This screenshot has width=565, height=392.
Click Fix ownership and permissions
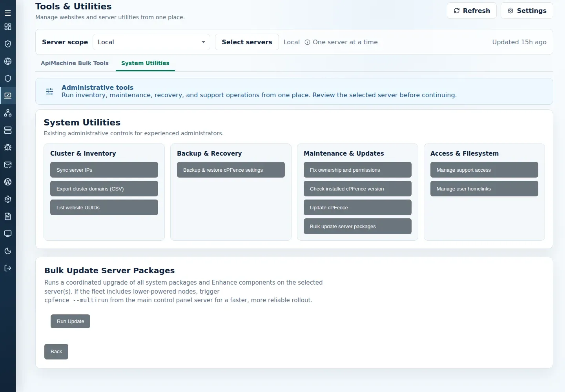coord(357,170)
